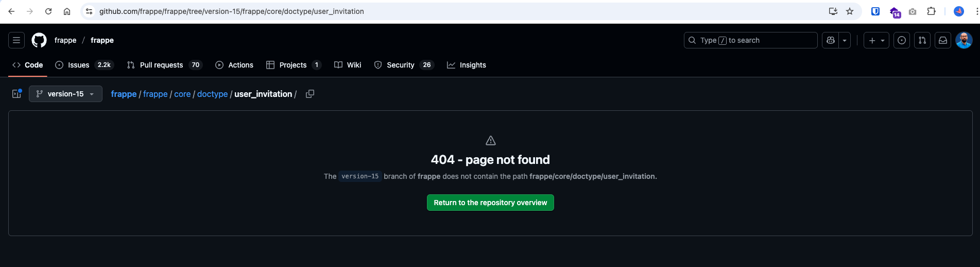Reload the page with browser refresh button
This screenshot has width=980, height=267.
tap(48, 11)
